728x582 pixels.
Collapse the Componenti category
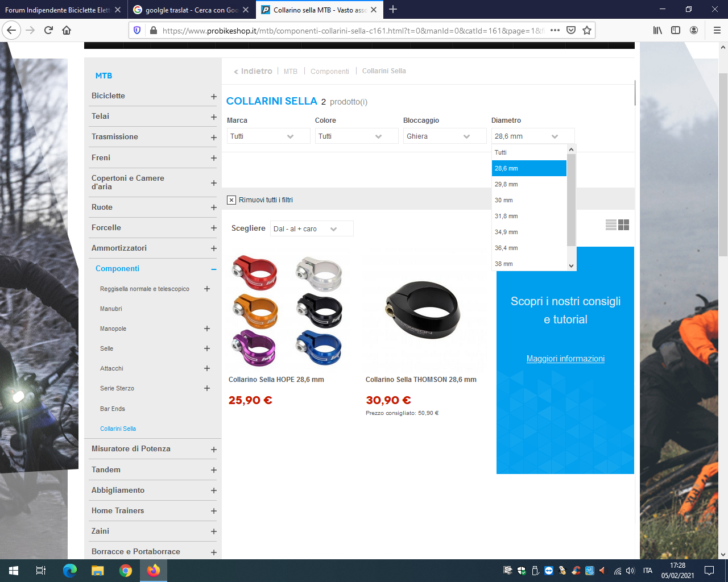click(x=214, y=269)
